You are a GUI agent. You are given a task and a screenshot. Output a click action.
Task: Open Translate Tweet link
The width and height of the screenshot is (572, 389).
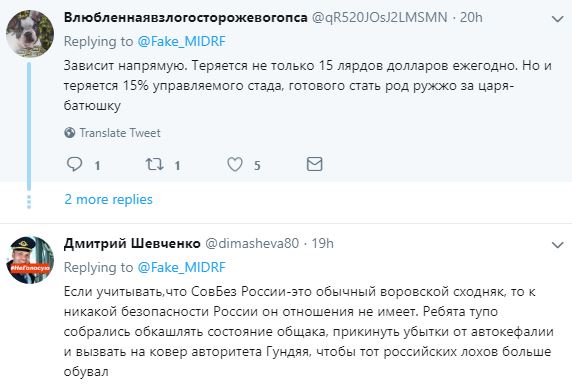(120, 133)
